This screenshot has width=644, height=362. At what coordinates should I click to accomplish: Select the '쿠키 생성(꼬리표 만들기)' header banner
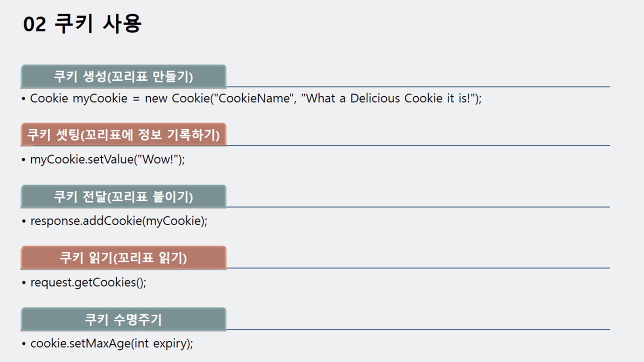(123, 76)
